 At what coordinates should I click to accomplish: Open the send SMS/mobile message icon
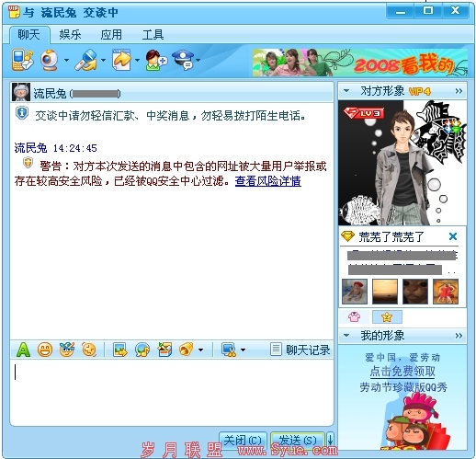pos(22,60)
